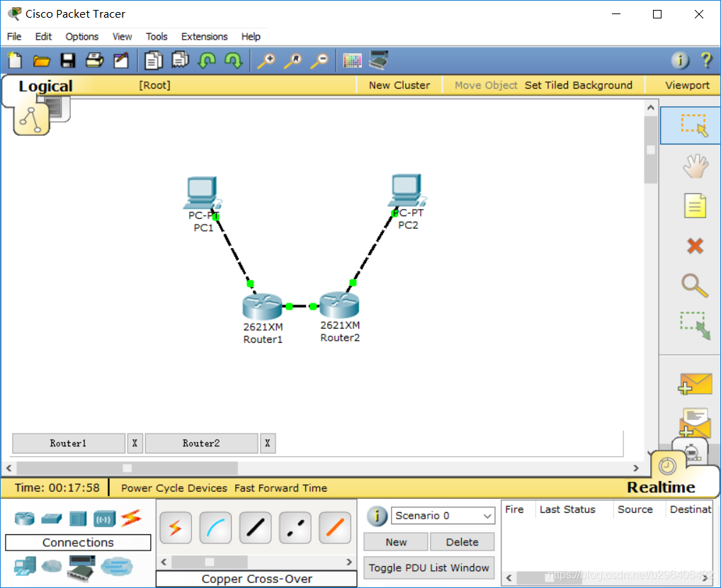The image size is (721, 588).
Task: Click Set Tiled Background
Action: point(578,85)
